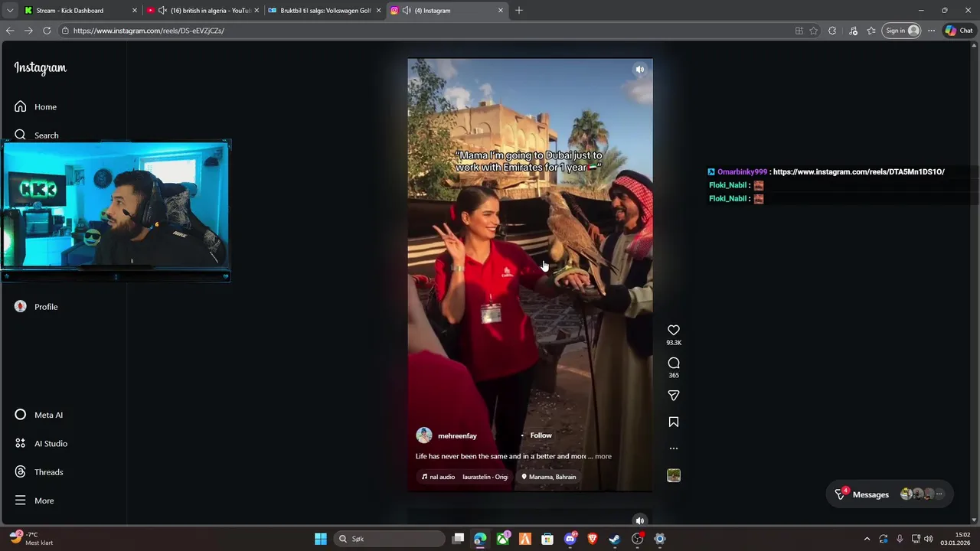The image size is (980, 551).
Task: Open the Copilot Chat button
Action: coord(959,31)
